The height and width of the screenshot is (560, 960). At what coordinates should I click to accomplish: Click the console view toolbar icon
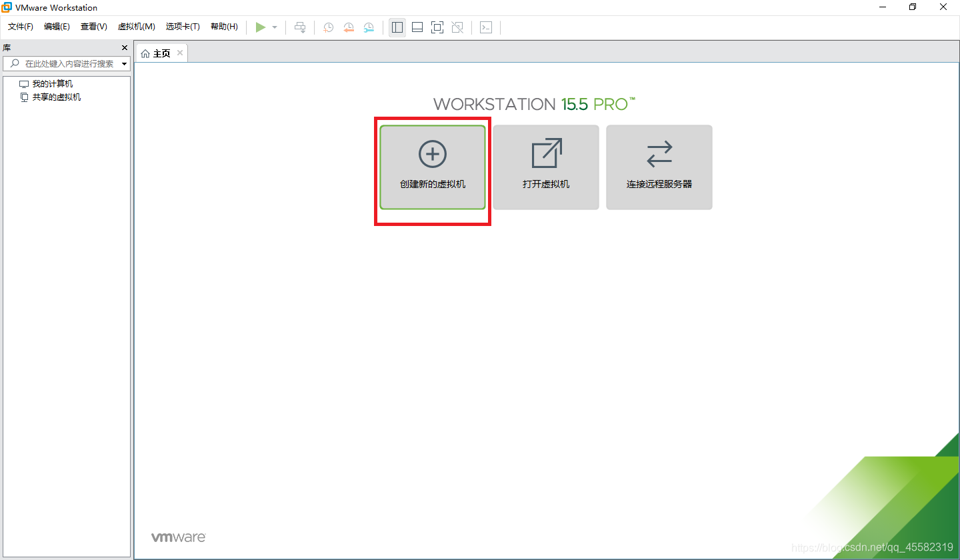486,27
